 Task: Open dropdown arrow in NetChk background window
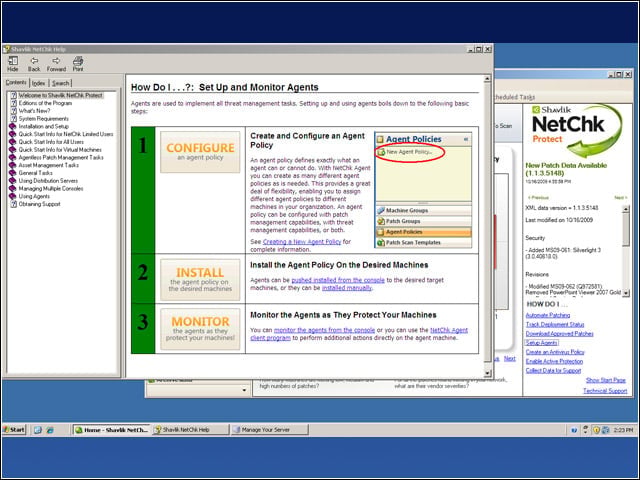(244, 390)
